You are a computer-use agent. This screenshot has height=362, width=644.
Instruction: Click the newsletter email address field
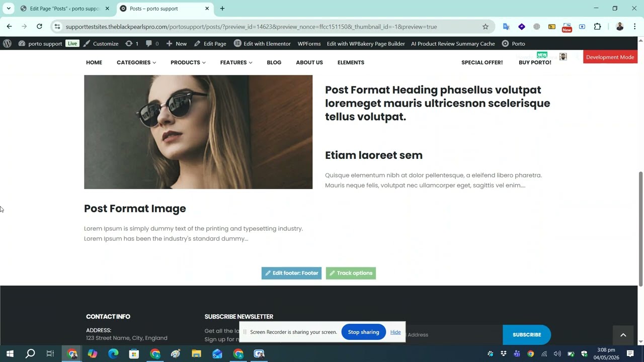(453, 335)
